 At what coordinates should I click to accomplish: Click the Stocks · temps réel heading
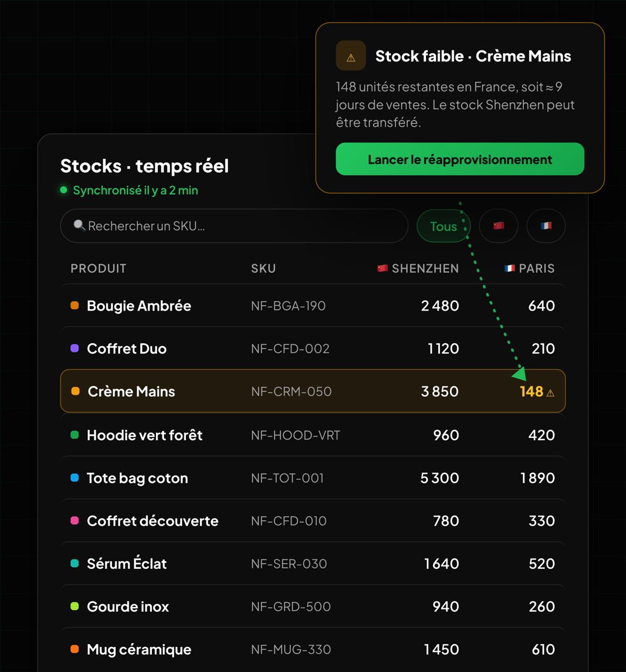[x=144, y=166]
